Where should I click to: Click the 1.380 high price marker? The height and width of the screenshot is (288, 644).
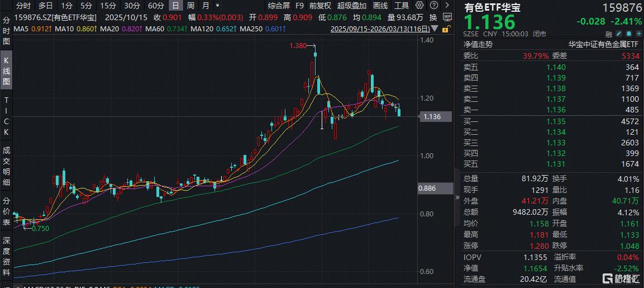click(298, 46)
